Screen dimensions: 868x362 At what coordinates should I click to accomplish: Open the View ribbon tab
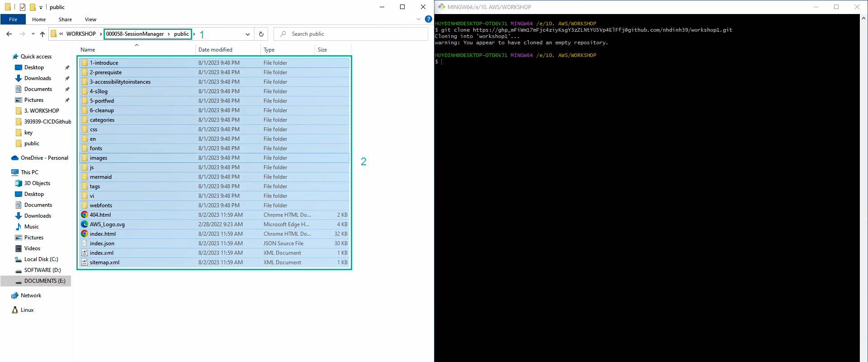coord(90,19)
